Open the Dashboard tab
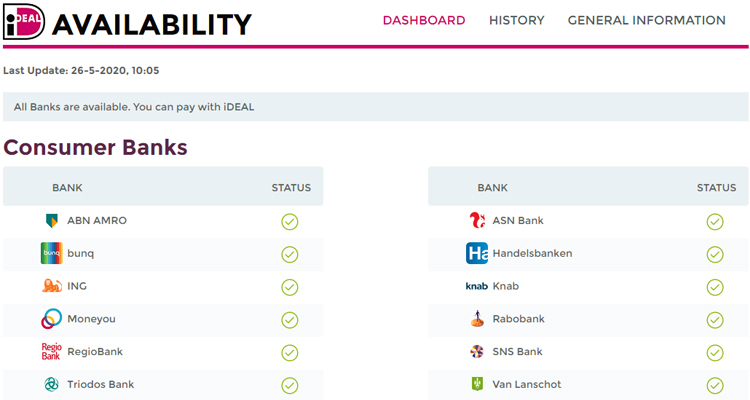The height and width of the screenshot is (400, 750). 424,20
